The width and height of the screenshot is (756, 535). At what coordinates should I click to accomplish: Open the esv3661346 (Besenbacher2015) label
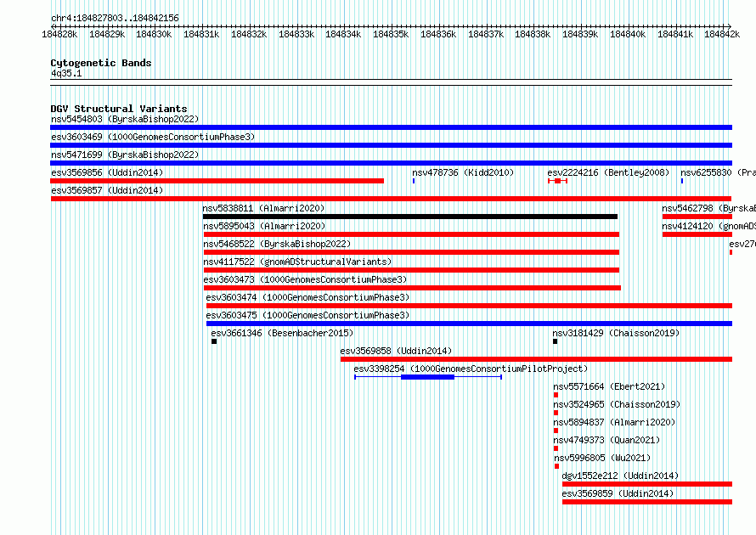click(282, 333)
